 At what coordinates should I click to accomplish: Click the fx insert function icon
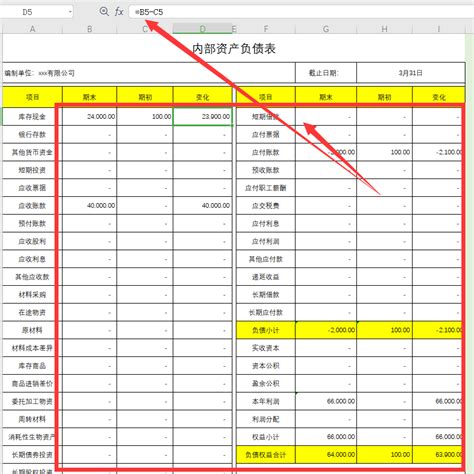coord(119,12)
